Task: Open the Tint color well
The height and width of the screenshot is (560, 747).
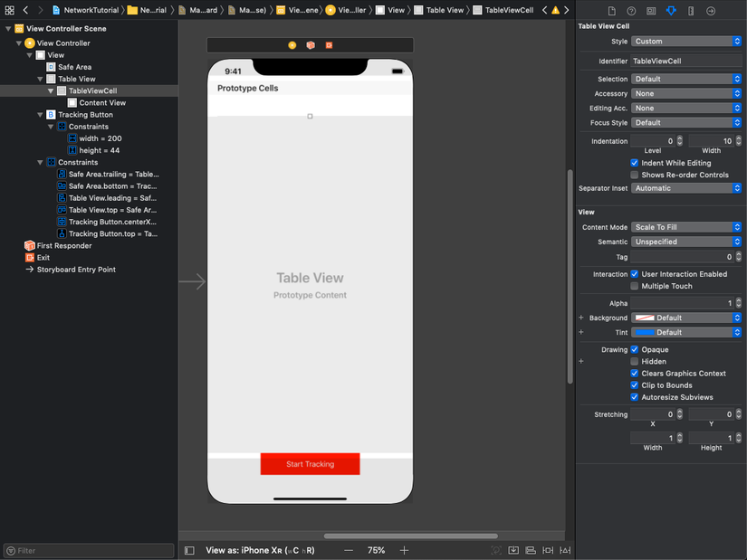Action: pos(686,332)
